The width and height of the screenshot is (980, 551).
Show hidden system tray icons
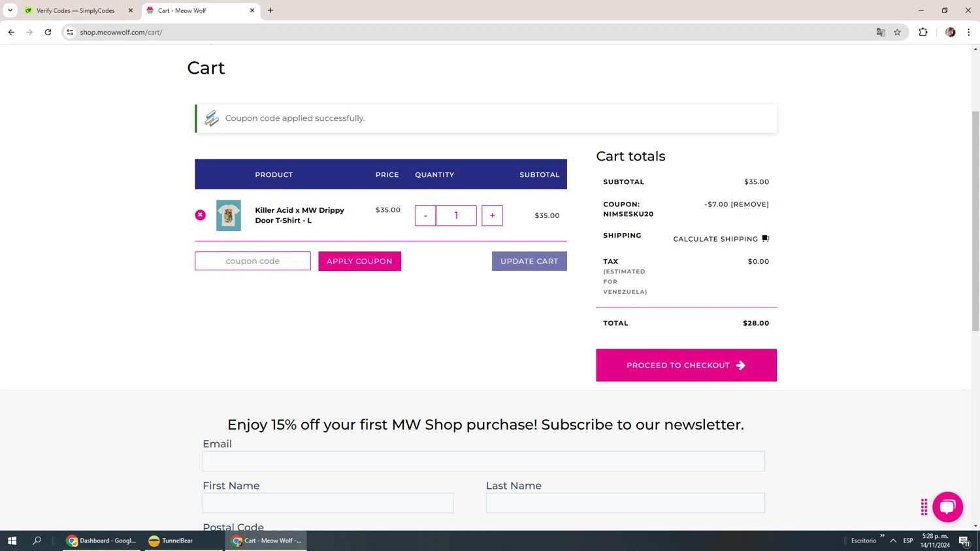[893, 541]
